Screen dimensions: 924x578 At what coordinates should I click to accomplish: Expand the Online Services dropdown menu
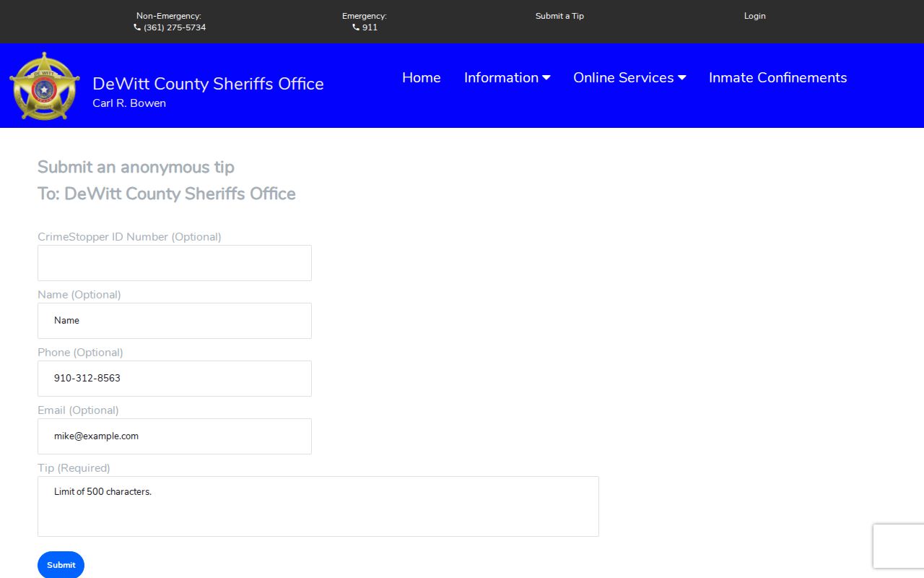click(629, 77)
